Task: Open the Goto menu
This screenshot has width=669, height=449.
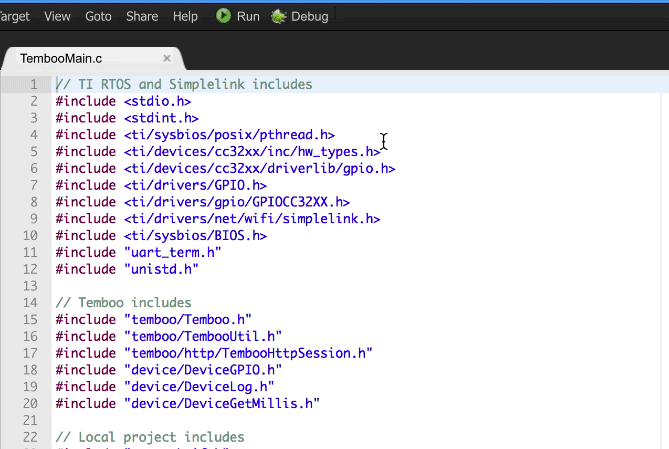Action: point(99,16)
